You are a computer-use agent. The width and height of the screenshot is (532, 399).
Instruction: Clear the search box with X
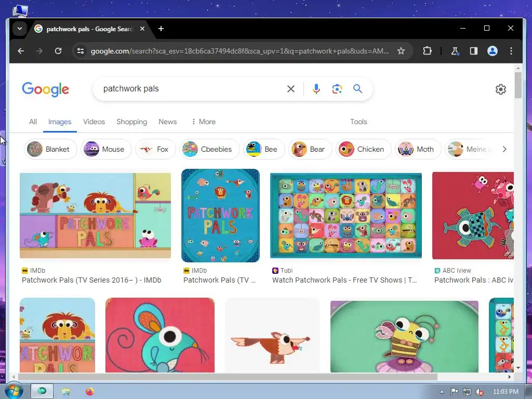click(x=291, y=89)
